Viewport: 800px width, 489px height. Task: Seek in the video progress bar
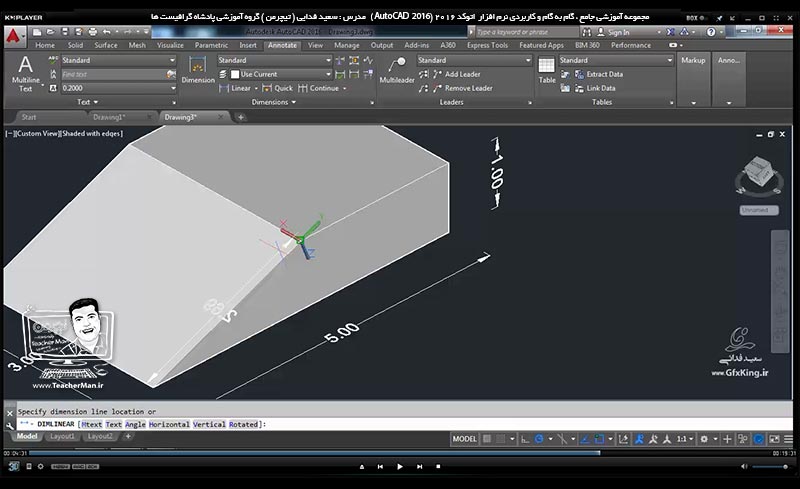pos(399,453)
